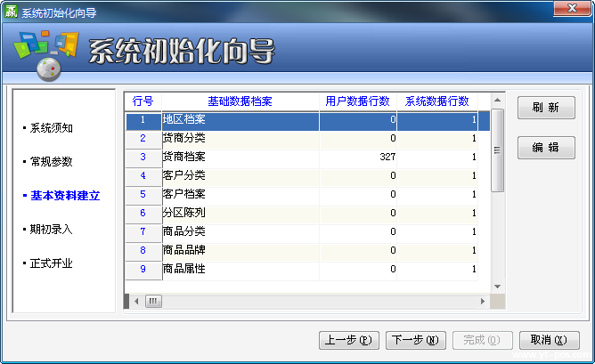Click the app icon in title bar

[x=11, y=12]
